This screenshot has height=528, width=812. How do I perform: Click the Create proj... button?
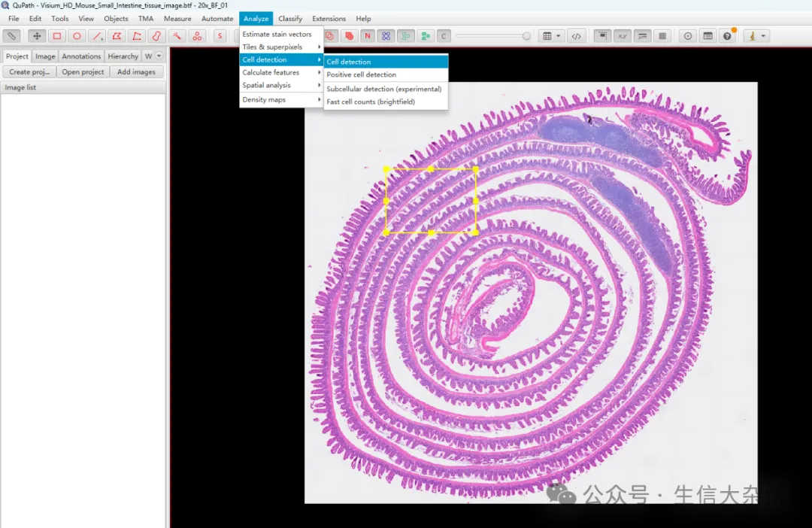pos(29,72)
